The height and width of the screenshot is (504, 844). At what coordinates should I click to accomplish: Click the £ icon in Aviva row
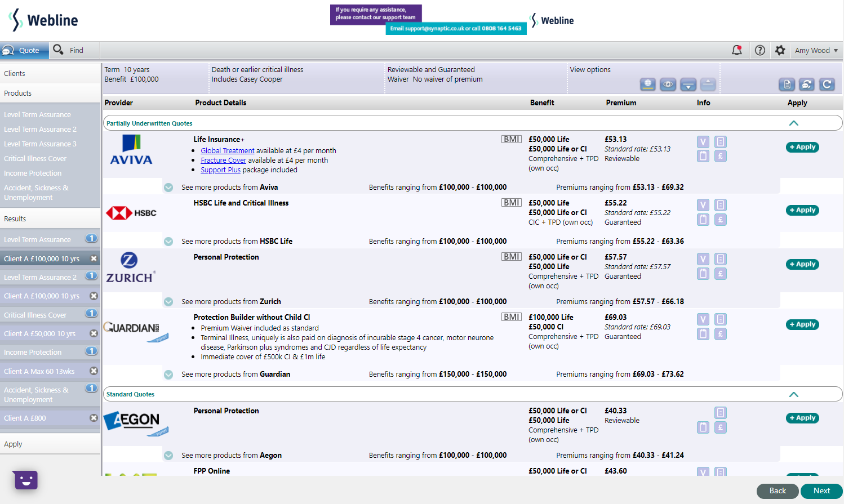pyautogui.click(x=720, y=156)
